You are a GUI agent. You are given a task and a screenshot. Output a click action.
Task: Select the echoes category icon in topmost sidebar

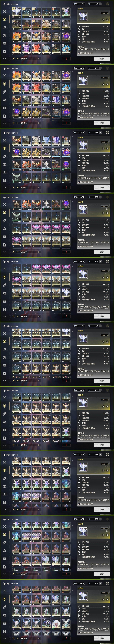pyautogui.click(x=4, y=19)
